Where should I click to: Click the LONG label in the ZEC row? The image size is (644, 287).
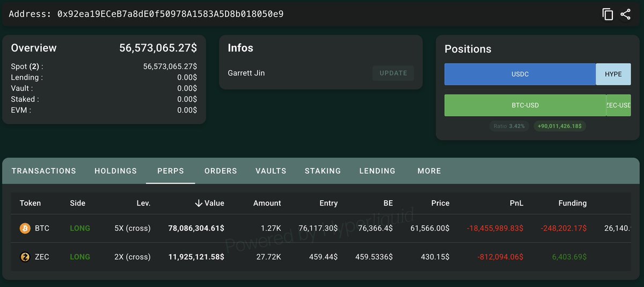click(x=80, y=257)
